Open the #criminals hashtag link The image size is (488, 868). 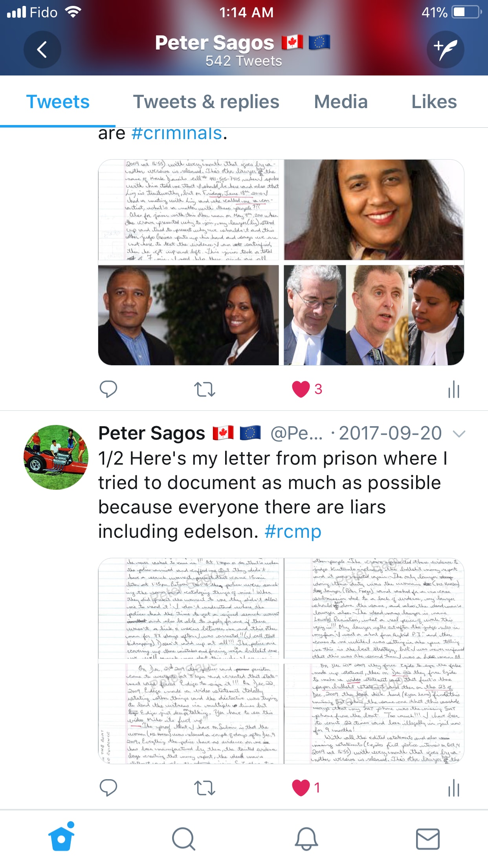tap(177, 134)
